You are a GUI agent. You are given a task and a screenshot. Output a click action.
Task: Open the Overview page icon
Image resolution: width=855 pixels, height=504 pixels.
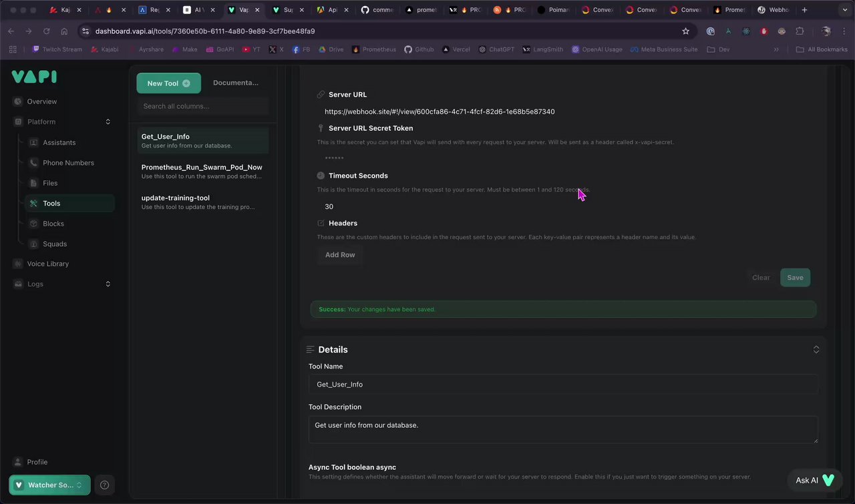click(18, 101)
